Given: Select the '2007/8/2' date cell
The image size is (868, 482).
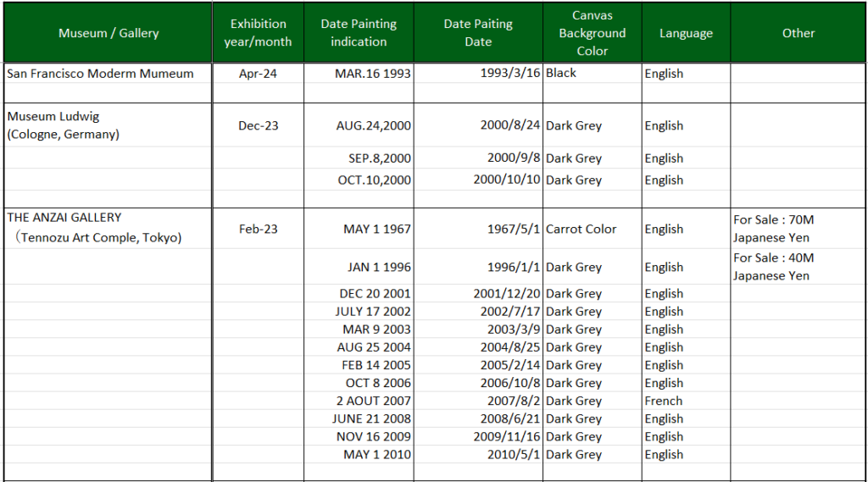Looking at the screenshot, I should click(x=478, y=401).
